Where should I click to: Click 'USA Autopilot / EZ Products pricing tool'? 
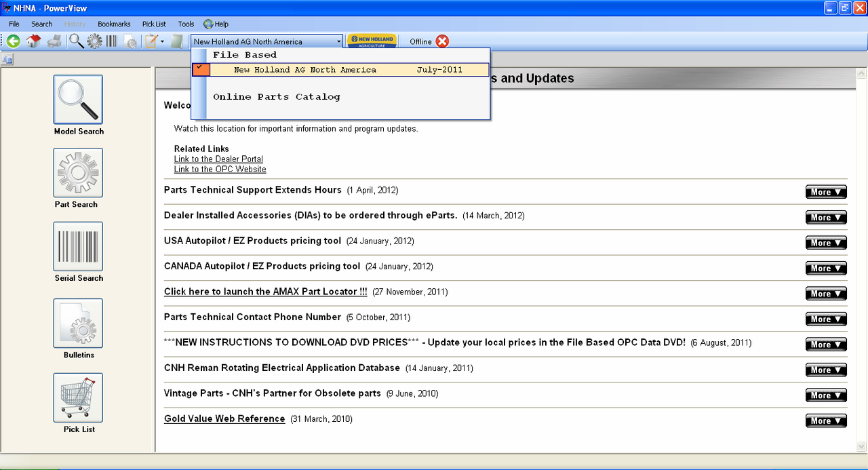coord(252,241)
